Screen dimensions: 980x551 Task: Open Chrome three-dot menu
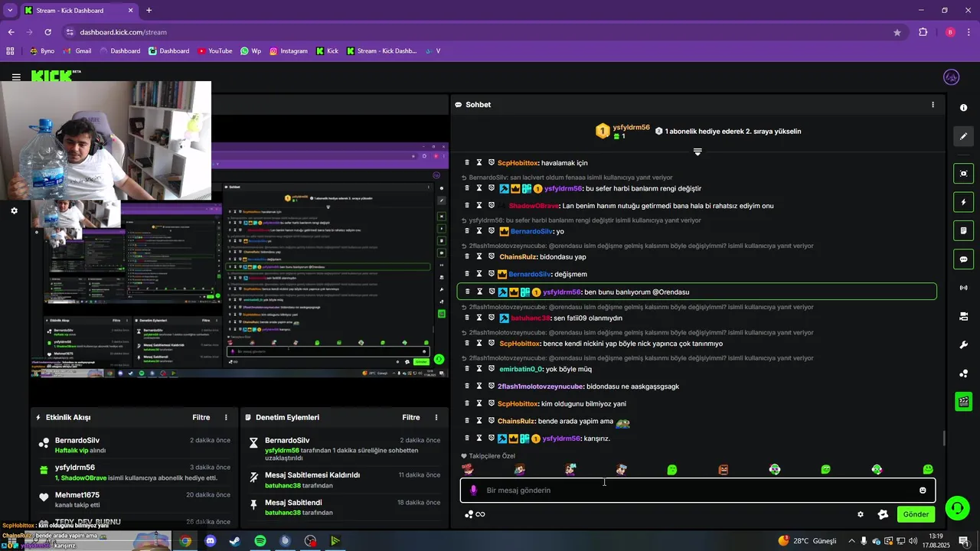point(969,32)
